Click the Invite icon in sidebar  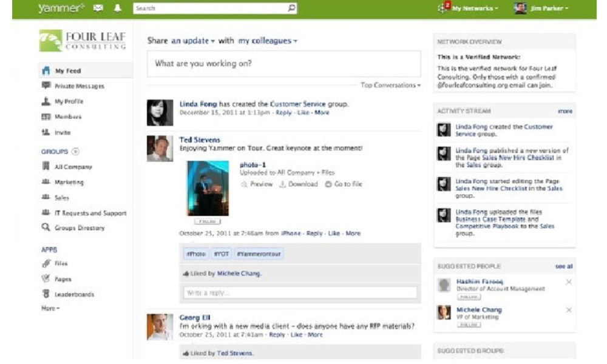[x=46, y=132]
